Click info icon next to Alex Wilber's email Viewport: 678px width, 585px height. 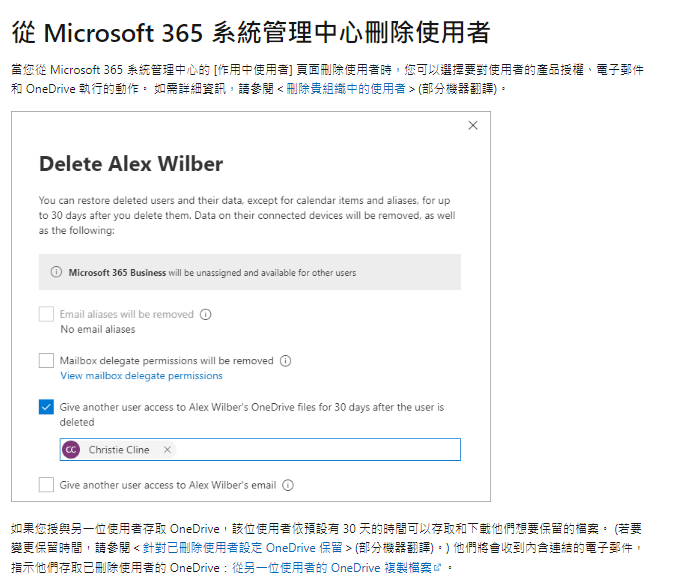pyautogui.click(x=288, y=485)
